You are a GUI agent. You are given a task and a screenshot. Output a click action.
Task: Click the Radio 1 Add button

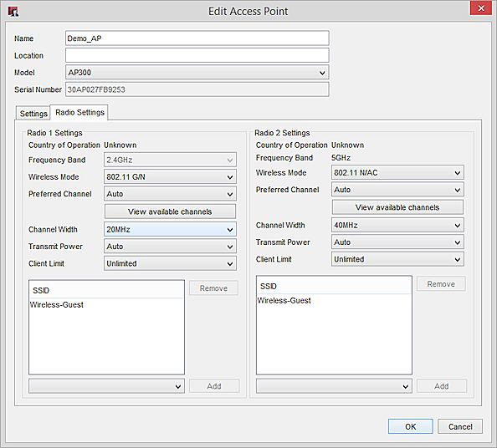coord(214,386)
